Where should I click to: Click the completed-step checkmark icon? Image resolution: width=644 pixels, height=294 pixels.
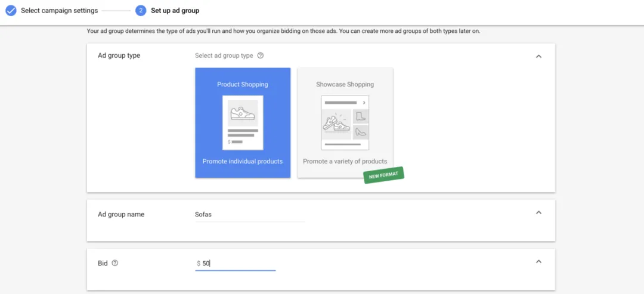click(x=11, y=11)
